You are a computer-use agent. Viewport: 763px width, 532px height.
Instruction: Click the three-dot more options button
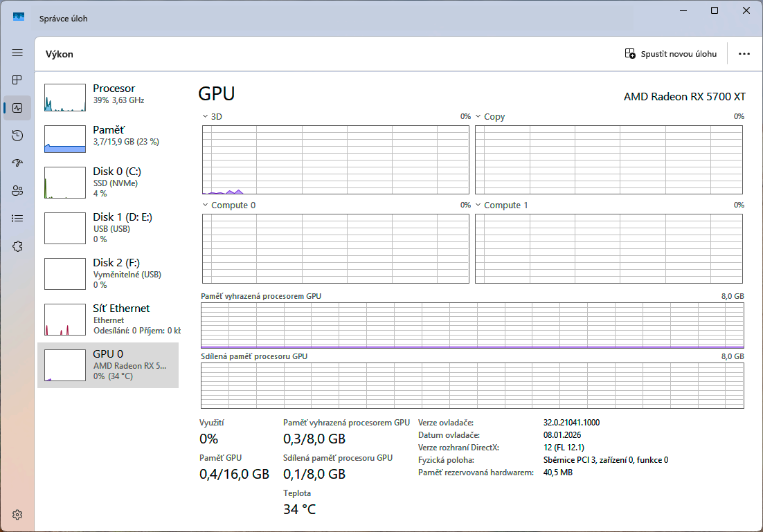pos(744,54)
